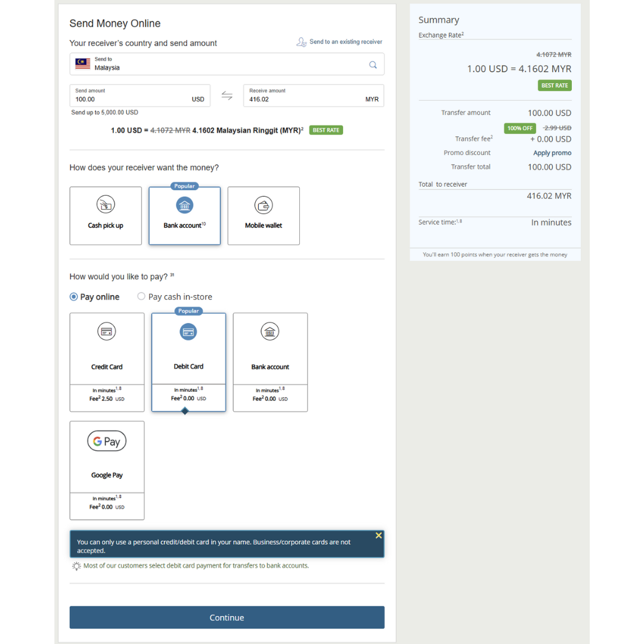Choose Pay cash in-store option
Image resolution: width=644 pixels, height=644 pixels.
click(141, 296)
